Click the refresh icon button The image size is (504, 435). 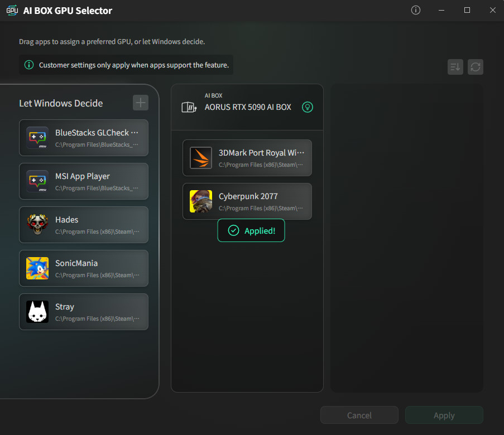(x=475, y=67)
